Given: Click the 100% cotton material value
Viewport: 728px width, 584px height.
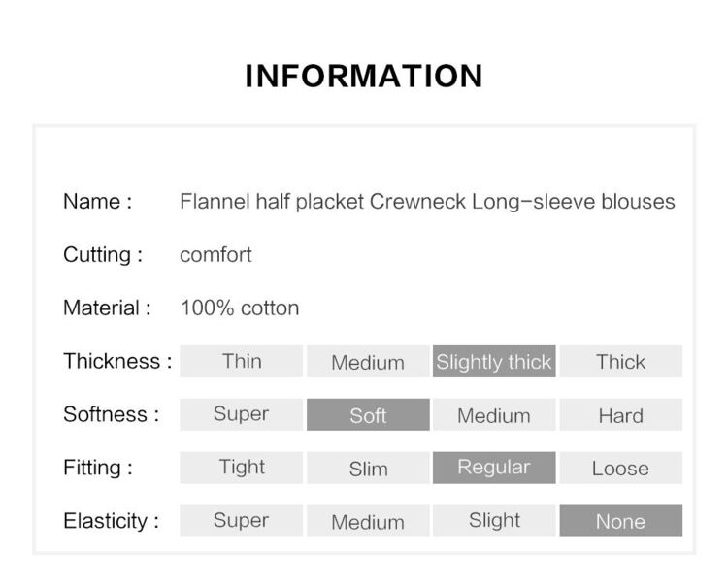Looking at the screenshot, I should [x=240, y=308].
